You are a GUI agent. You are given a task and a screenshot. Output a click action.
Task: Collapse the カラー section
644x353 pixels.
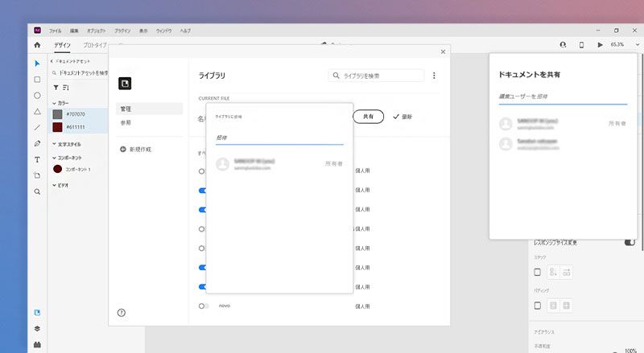click(54, 103)
